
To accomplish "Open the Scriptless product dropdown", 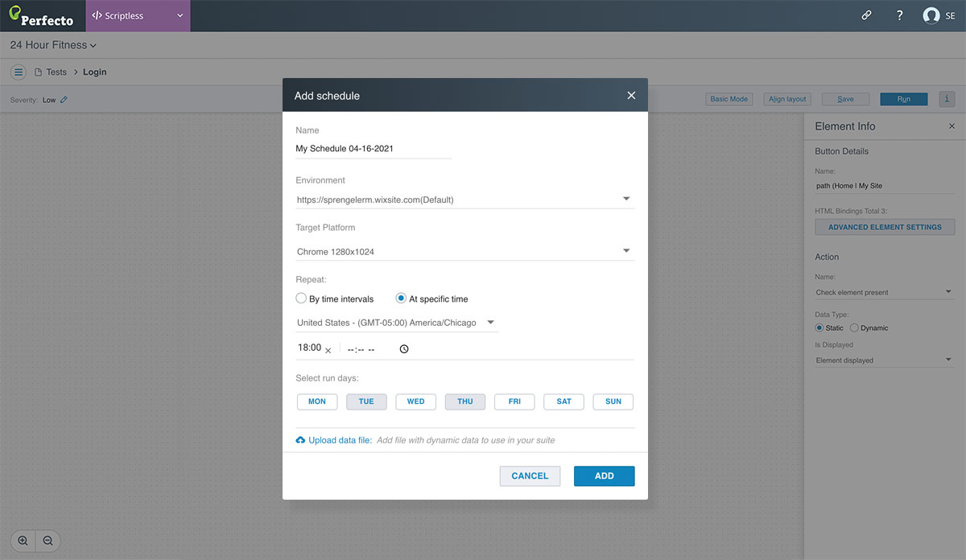I will 138,15.
